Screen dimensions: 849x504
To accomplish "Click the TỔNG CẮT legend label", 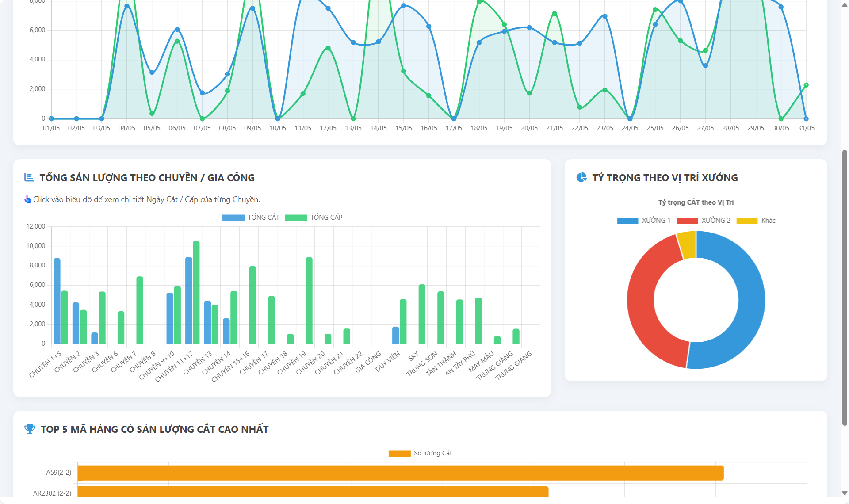I will (264, 218).
